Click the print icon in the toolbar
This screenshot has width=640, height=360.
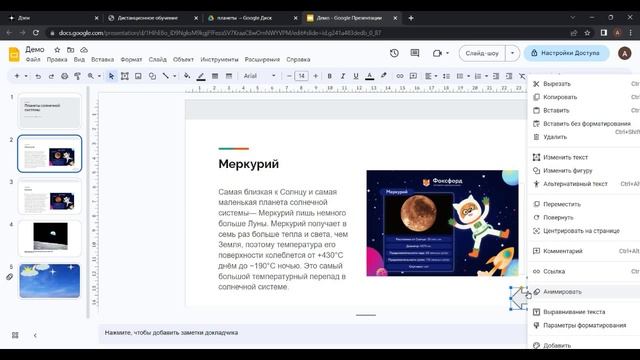[64, 76]
